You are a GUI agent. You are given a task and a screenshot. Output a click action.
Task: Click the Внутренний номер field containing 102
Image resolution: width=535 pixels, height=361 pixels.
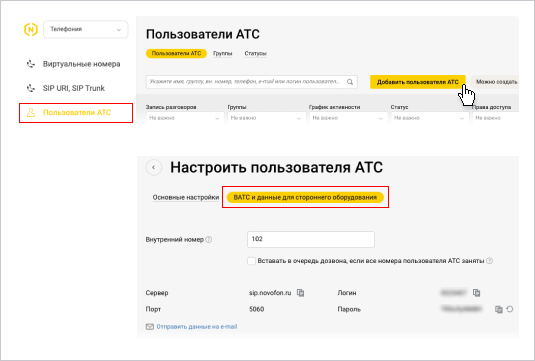point(310,240)
